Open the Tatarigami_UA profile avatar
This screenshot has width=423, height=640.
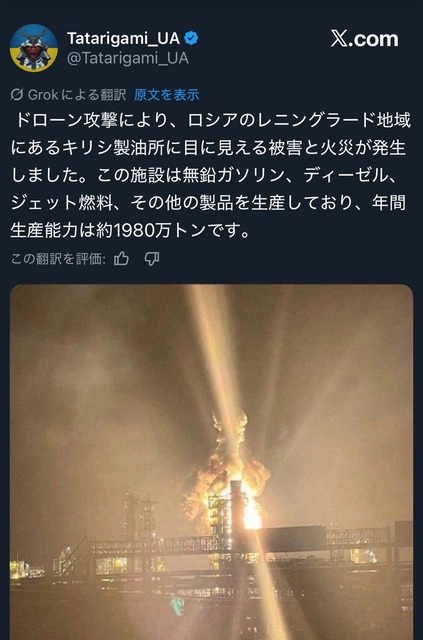[33, 48]
